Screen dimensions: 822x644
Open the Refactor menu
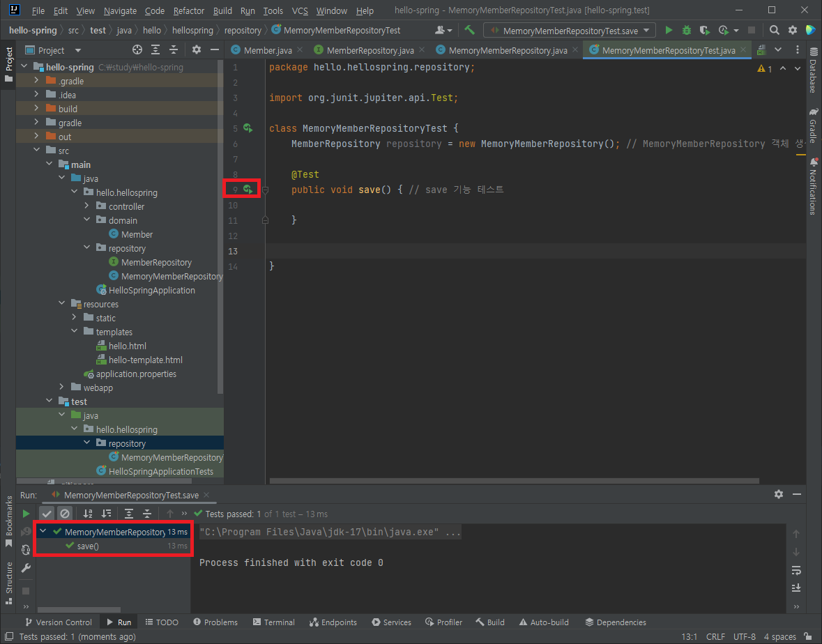[x=189, y=10]
